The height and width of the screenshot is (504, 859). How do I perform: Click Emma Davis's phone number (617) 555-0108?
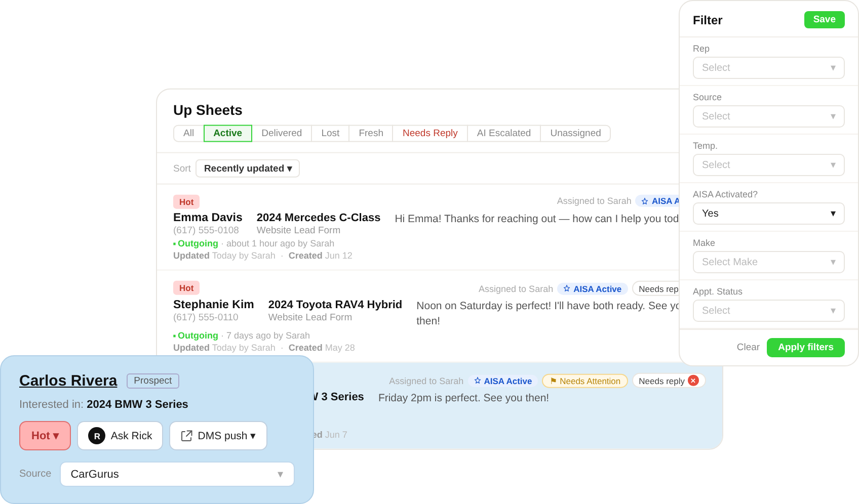coord(206,230)
